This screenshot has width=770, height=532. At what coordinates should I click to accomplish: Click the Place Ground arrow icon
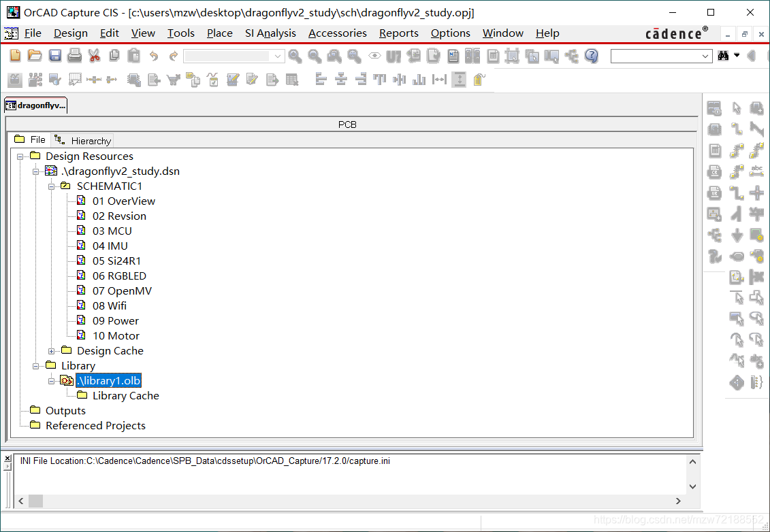(x=736, y=235)
